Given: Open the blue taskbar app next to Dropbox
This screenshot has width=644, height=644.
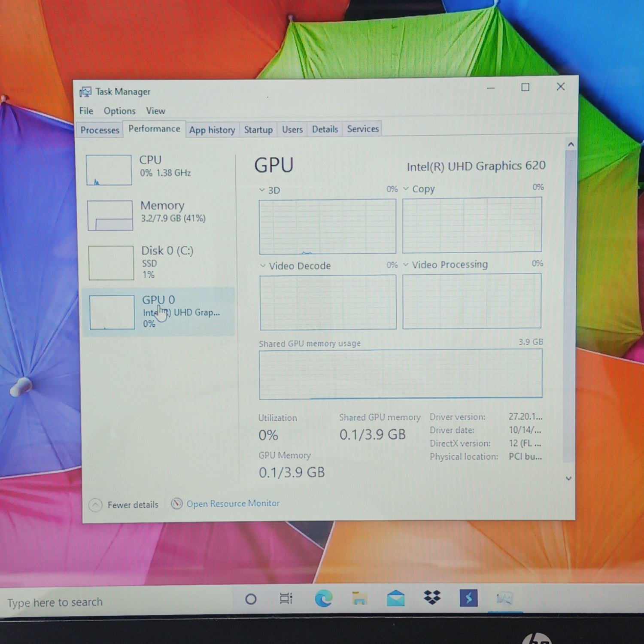Looking at the screenshot, I should 468,598.
